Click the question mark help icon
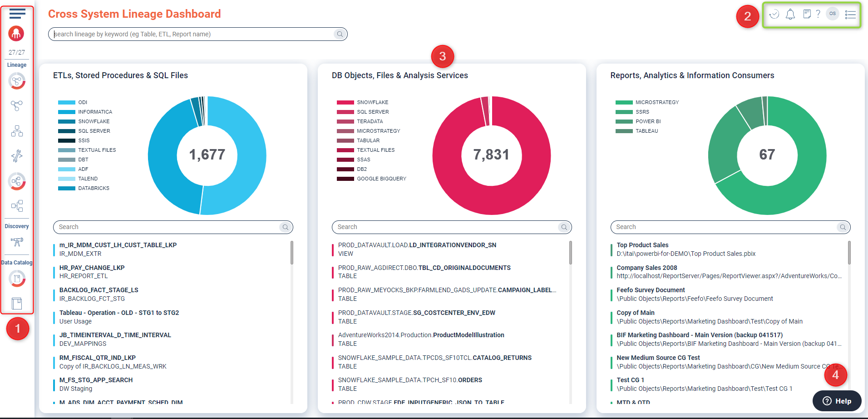This screenshot has width=868, height=419. click(818, 14)
